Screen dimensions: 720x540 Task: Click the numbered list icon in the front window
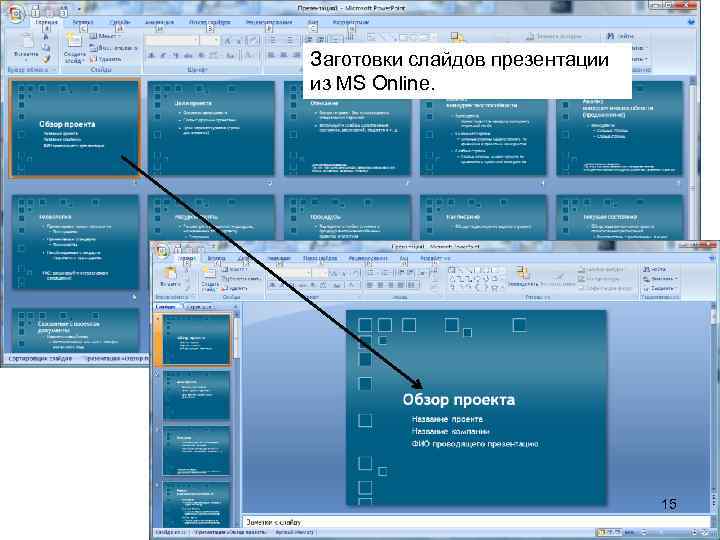(387, 272)
